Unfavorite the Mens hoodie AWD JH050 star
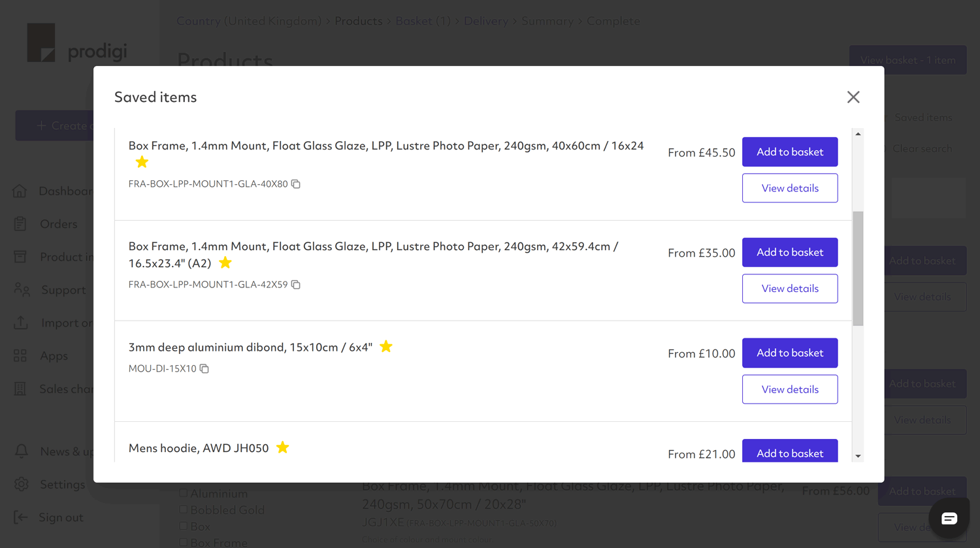 [282, 447]
